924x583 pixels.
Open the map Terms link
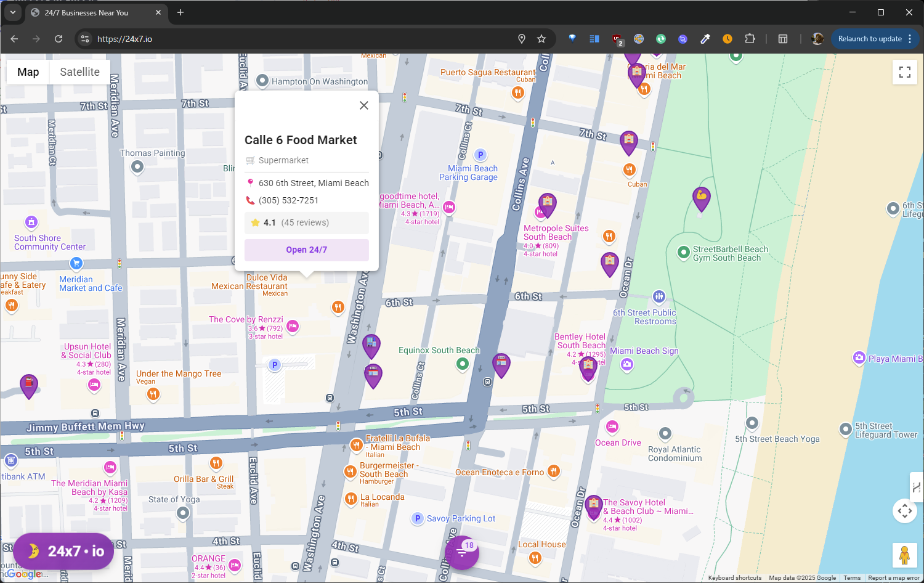(852, 578)
